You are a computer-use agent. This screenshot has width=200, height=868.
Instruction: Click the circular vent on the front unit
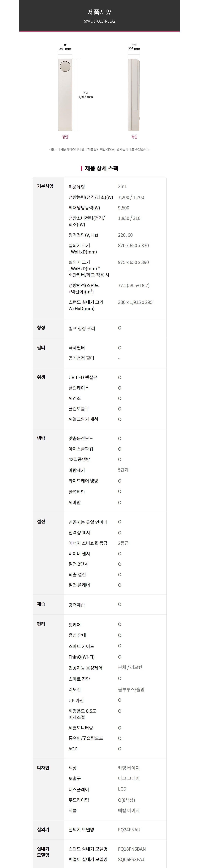tap(65, 66)
